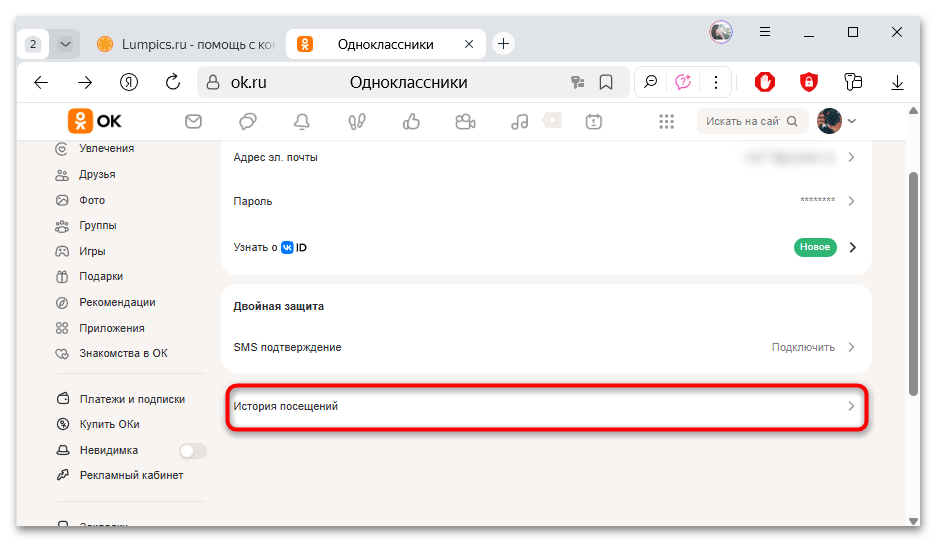Image resolution: width=936 pixels, height=542 pixels.
Task: Select Друзья in the left sidebar
Action: click(97, 174)
